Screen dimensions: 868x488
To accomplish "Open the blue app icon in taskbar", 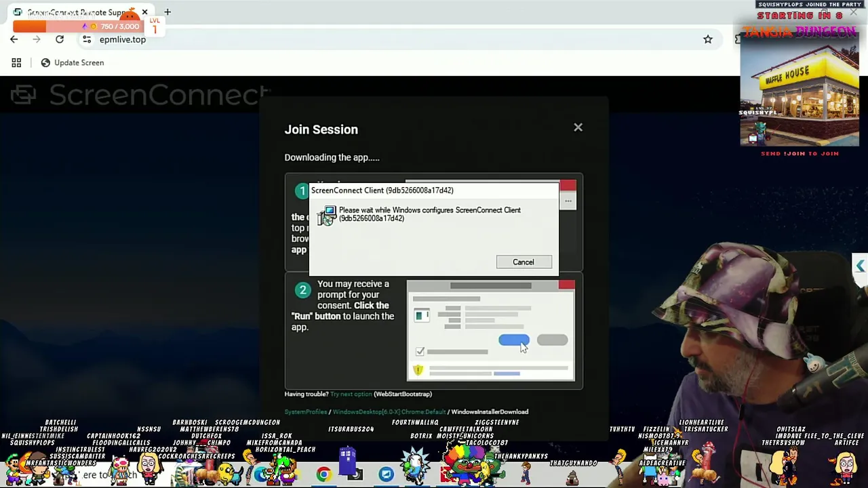I will [x=386, y=474].
